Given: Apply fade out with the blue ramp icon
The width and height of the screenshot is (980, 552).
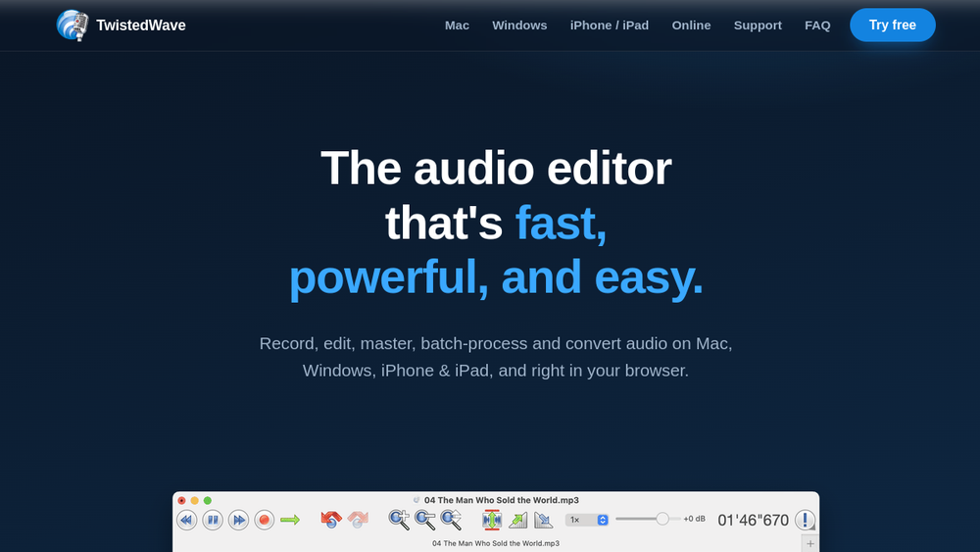Looking at the screenshot, I should click(x=543, y=520).
